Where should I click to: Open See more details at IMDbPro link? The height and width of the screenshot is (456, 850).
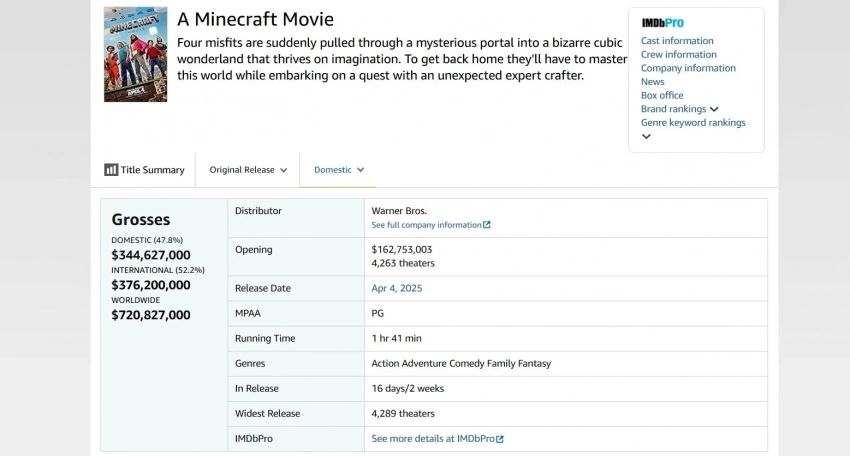pyautogui.click(x=432, y=439)
